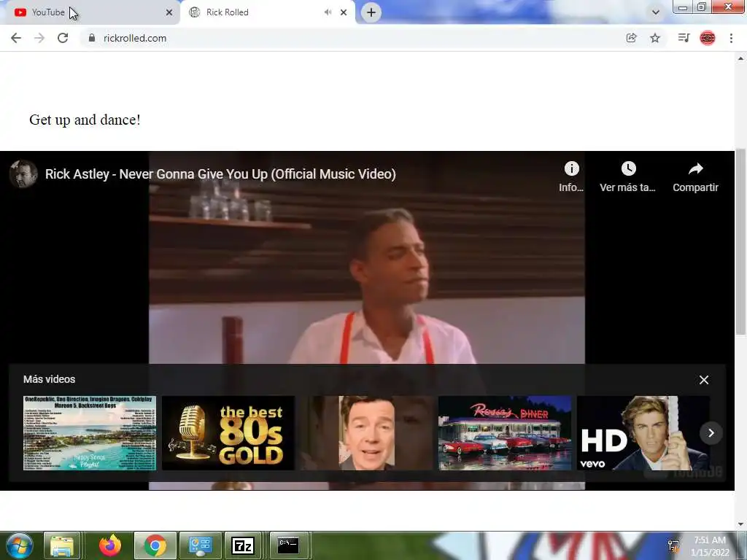Open 7-Zip from the taskbar
The height and width of the screenshot is (560, 747).
pyautogui.click(x=243, y=545)
